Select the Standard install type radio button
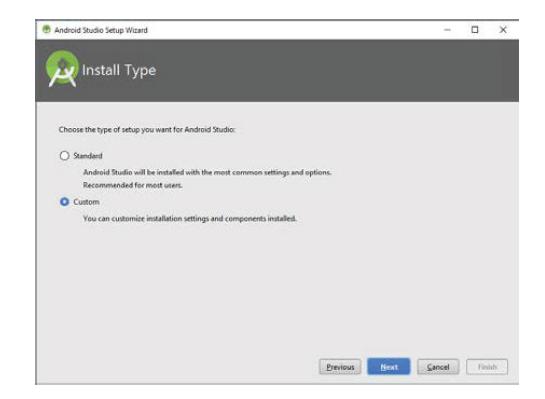This screenshot has width=545, height=399. click(x=64, y=155)
